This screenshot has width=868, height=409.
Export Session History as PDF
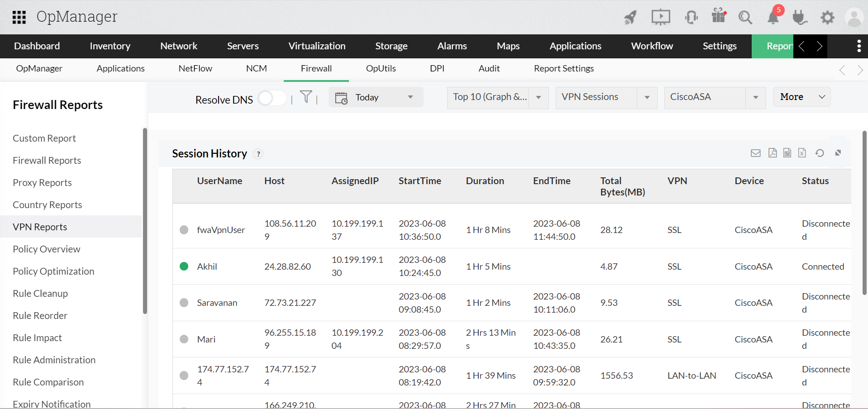[773, 153]
